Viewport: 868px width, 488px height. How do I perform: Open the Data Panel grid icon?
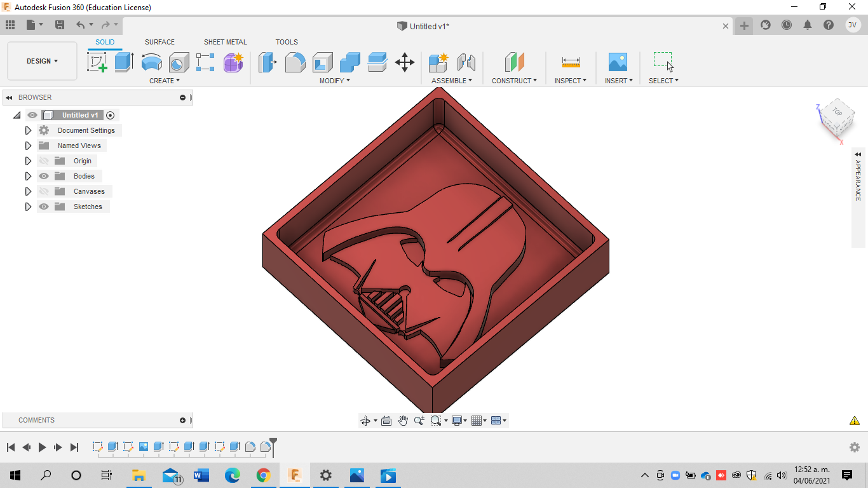pos(10,25)
